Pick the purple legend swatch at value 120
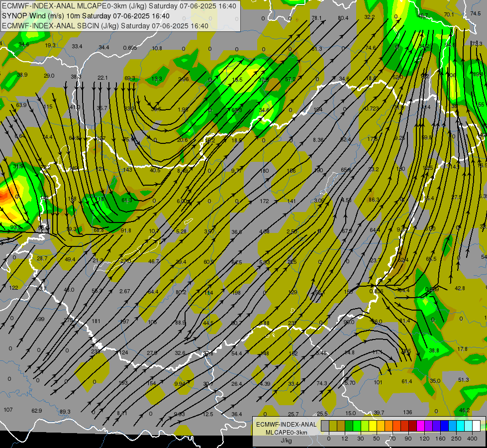The height and width of the screenshot is (448, 487). [x=429, y=426]
